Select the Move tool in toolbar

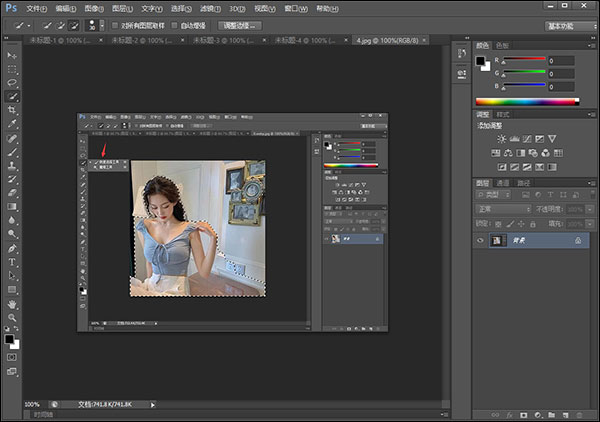[12, 55]
